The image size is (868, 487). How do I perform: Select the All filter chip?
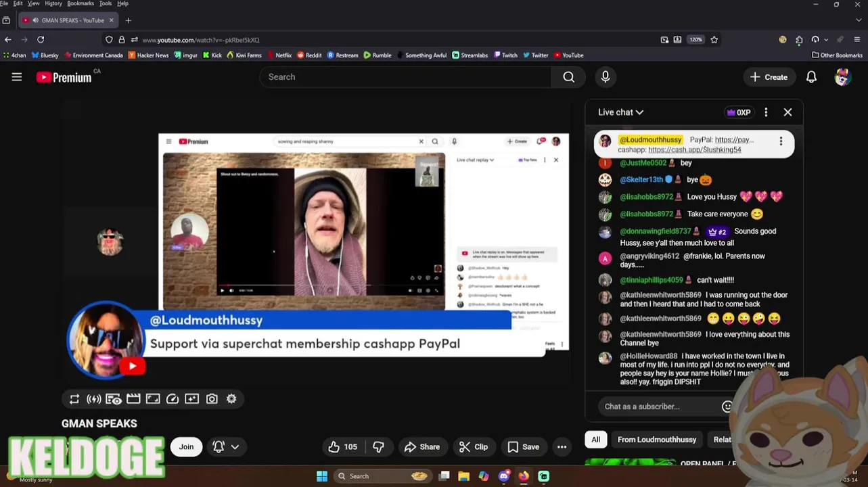[596, 440]
